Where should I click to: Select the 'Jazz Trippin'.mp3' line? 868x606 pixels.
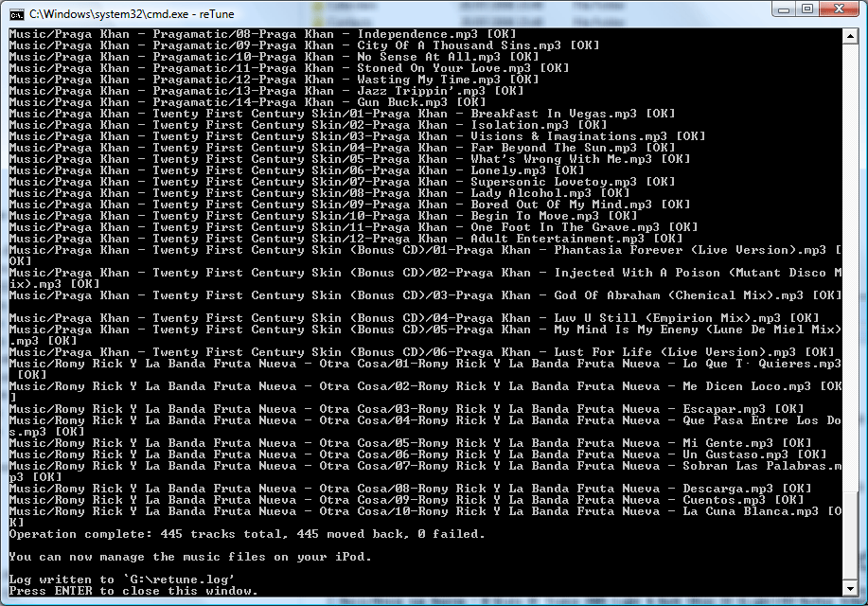pos(266,91)
